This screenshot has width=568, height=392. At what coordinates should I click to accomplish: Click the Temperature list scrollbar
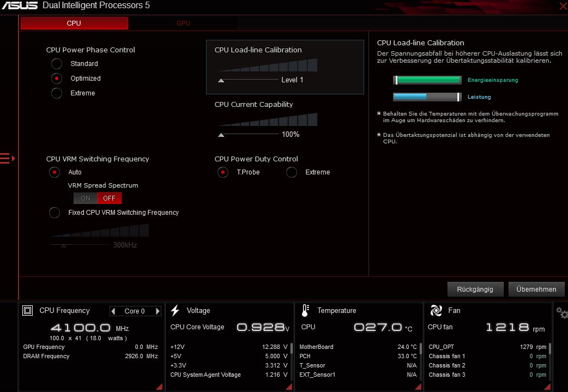coord(421,348)
